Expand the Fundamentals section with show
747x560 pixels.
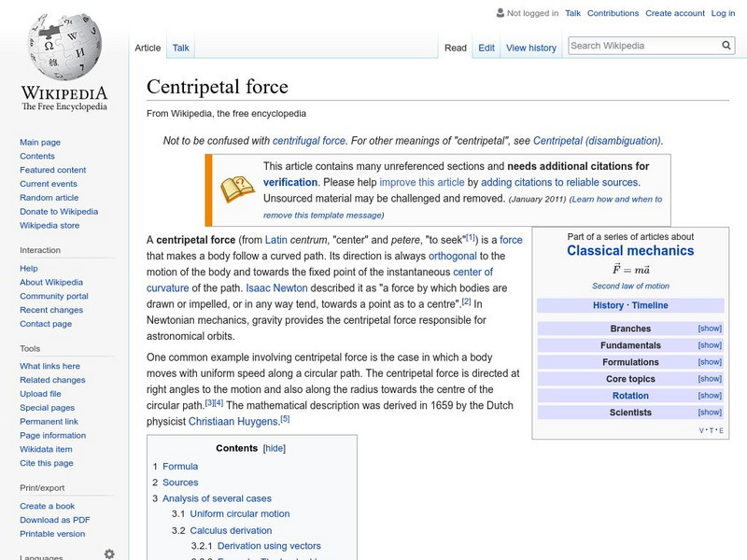[710, 345]
